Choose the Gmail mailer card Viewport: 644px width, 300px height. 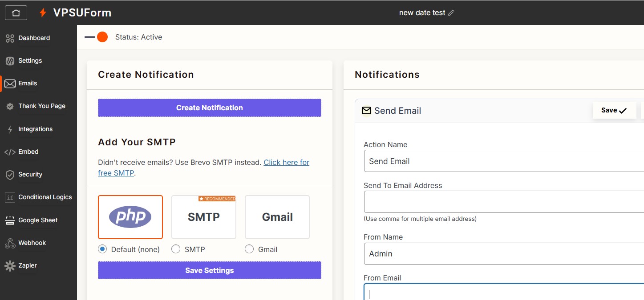[277, 217]
